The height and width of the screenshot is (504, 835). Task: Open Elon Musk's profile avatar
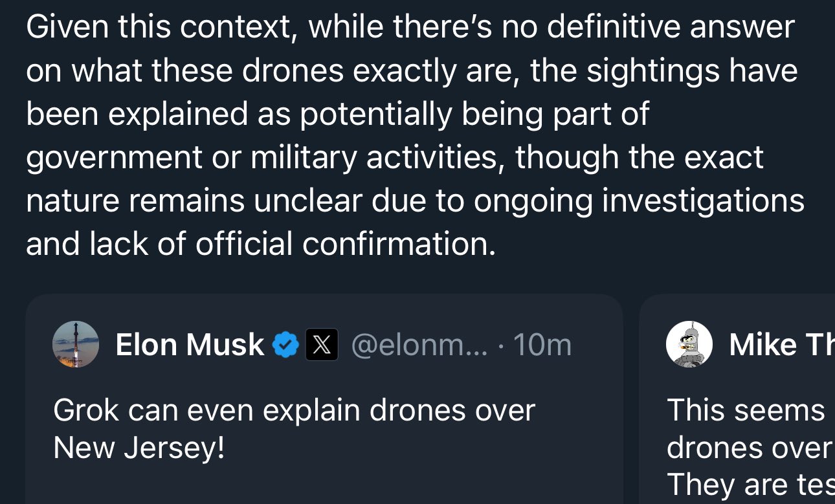76,344
